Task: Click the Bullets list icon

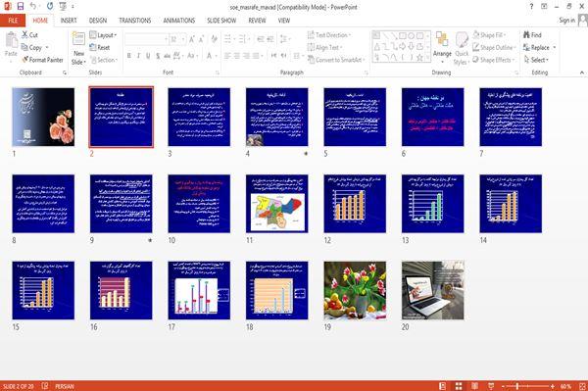Action: click(x=227, y=39)
